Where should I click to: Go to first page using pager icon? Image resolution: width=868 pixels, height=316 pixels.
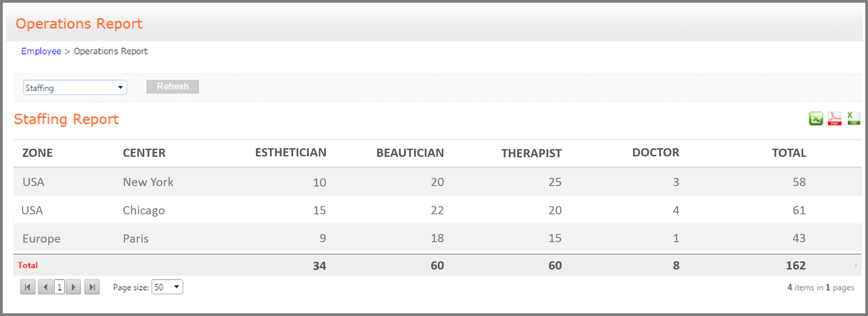[28, 287]
